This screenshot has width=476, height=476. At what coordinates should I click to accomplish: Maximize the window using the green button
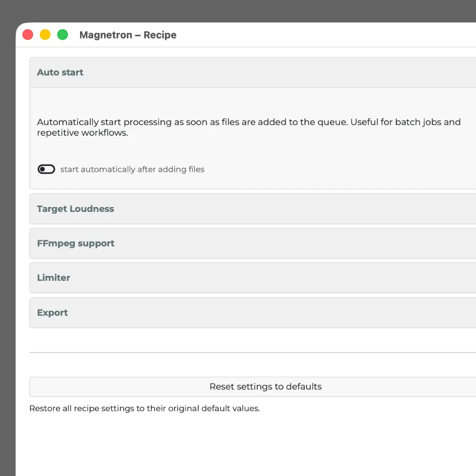tap(62, 35)
